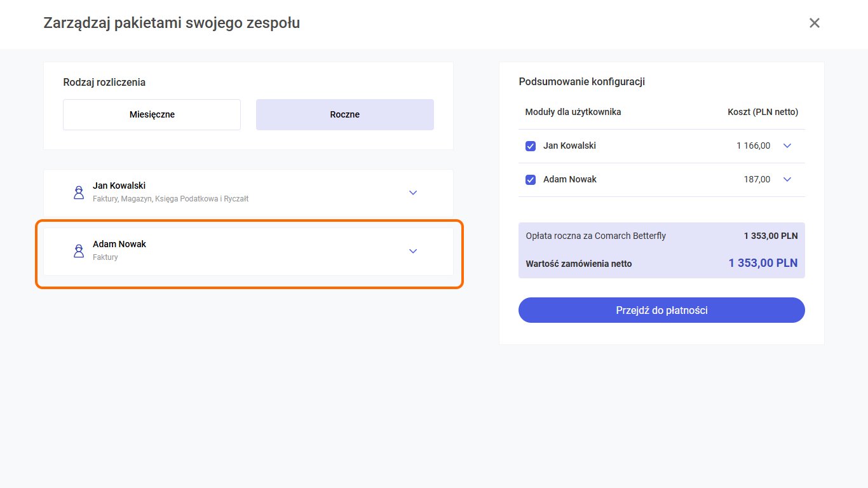Click the Przejdź do płatności button
868x488 pixels.
coord(661,310)
